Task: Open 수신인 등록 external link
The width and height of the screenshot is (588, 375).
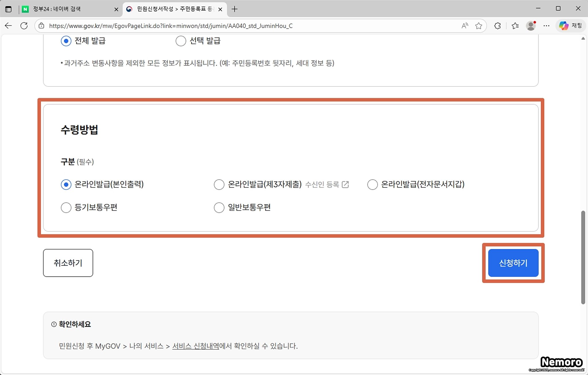Action: coord(327,185)
